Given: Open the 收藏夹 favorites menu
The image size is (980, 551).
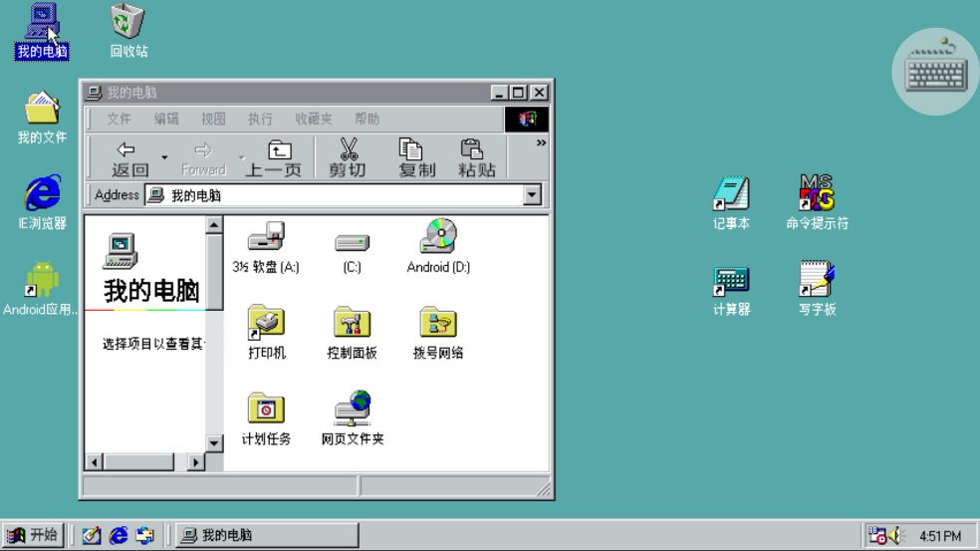Looking at the screenshot, I should pos(314,119).
